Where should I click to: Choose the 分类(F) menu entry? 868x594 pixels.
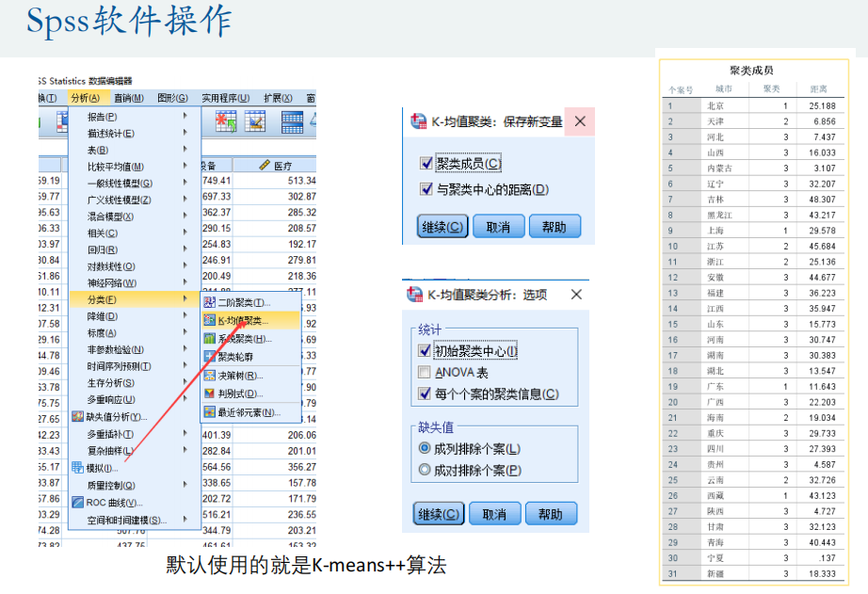[135, 299]
